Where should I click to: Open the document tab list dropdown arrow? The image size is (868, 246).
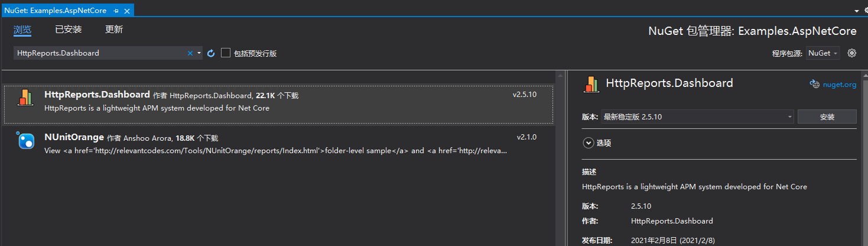tap(857, 11)
